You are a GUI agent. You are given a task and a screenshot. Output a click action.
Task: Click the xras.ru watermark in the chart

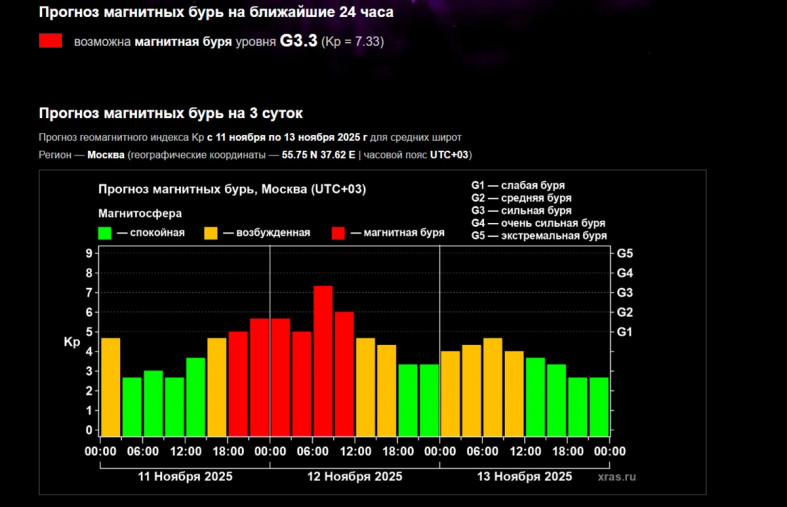615,478
